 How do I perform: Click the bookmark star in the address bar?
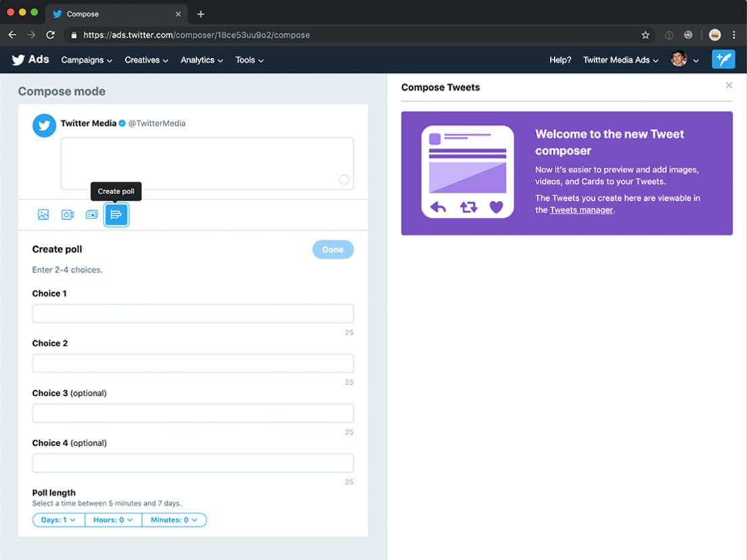click(646, 34)
